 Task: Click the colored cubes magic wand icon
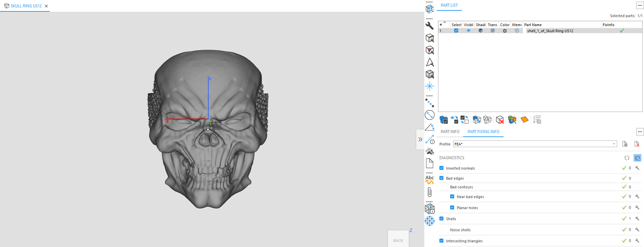click(x=512, y=120)
